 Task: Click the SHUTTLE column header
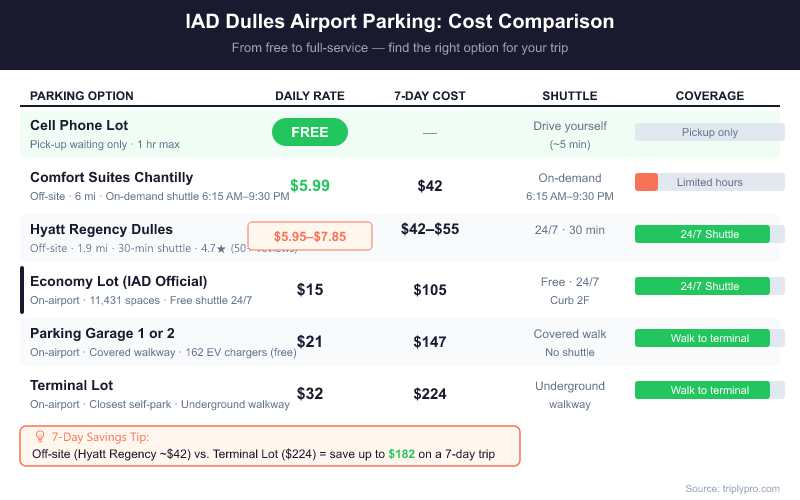570,96
